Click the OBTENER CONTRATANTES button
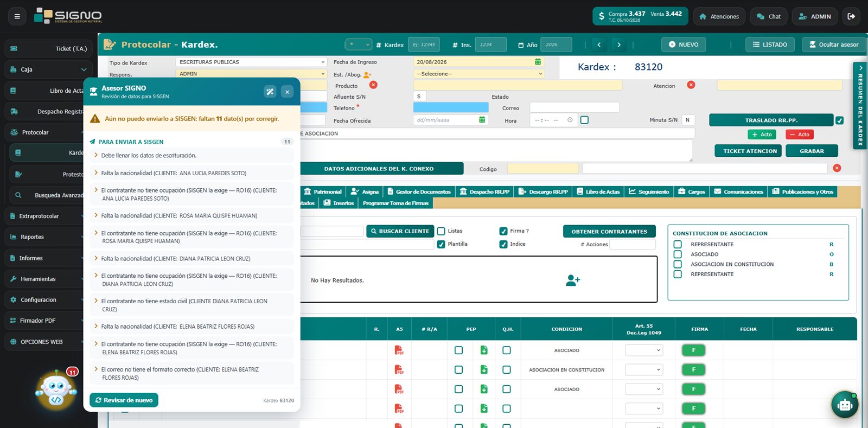The image size is (868, 428). pyautogui.click(x=609, y=232)
